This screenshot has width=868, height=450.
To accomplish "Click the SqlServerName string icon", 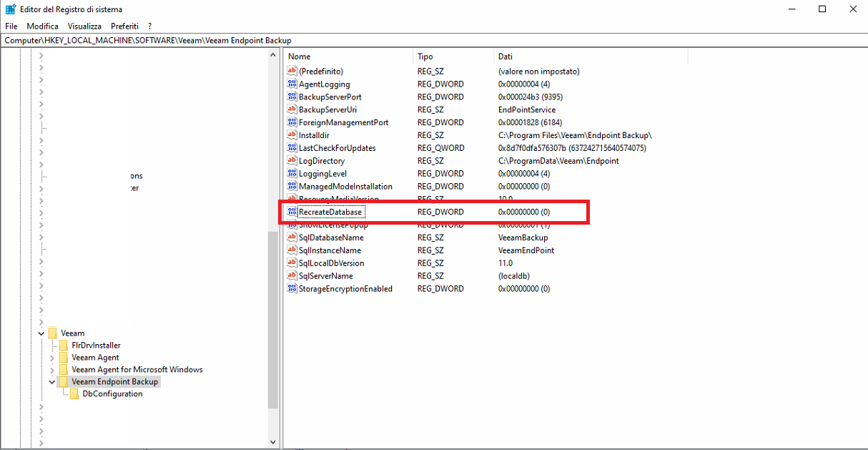I will pos(292,276).
